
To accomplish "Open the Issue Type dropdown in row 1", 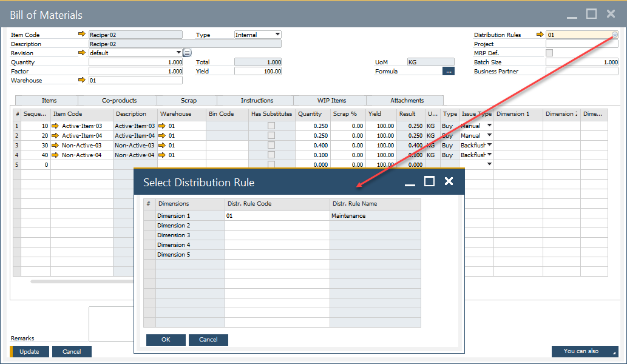I will (x=489, y=126).
